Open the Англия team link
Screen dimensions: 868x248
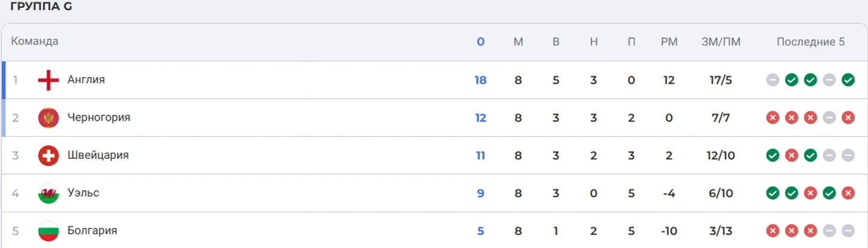click(x=86, y=80)
